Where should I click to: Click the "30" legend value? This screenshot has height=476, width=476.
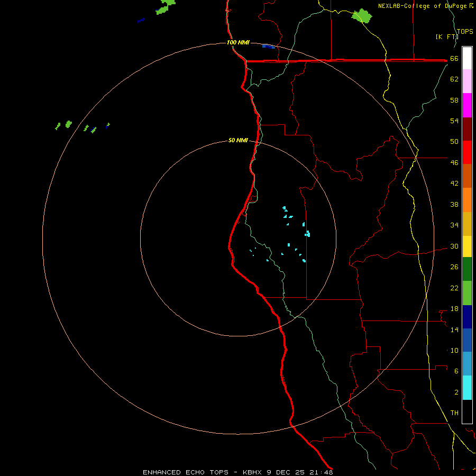pyautogui.click(x=454, y=246)
